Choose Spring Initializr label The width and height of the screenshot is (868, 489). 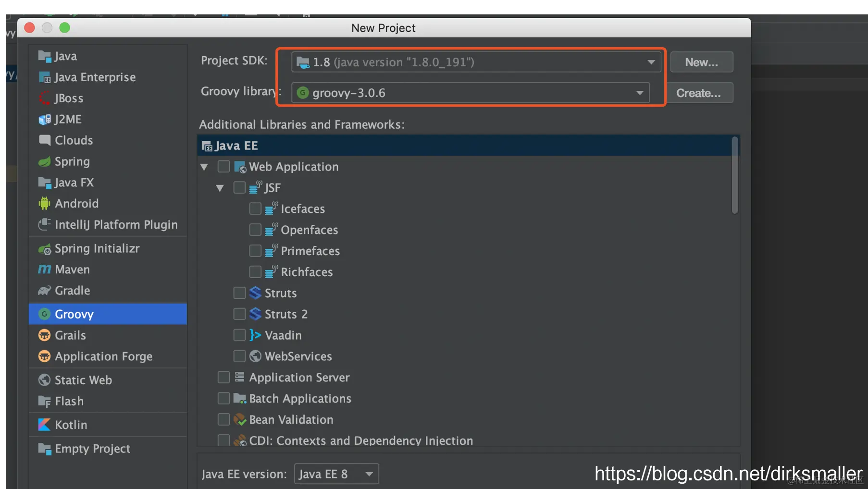97,248
